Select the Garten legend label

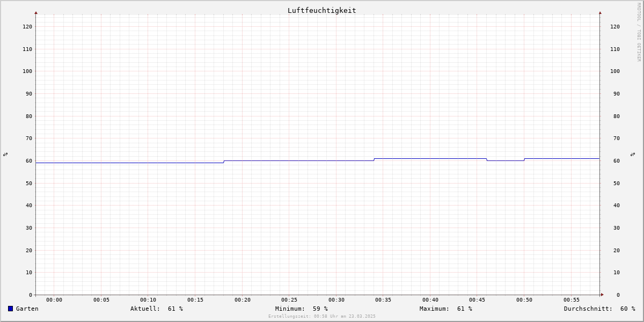click(x=27, y=309)
